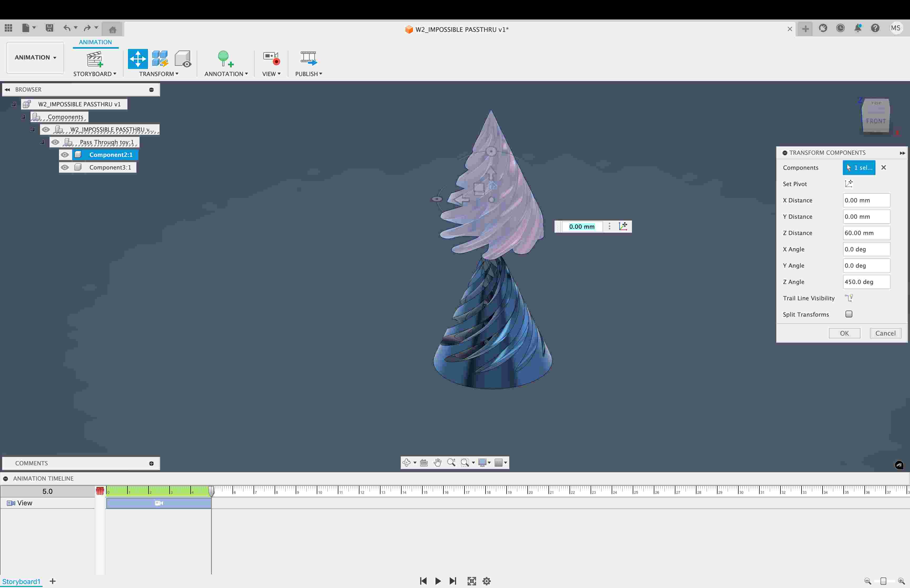Activate the Pan hand tool
The height and width of the screenshot is (588, 910).
[438, 463]
